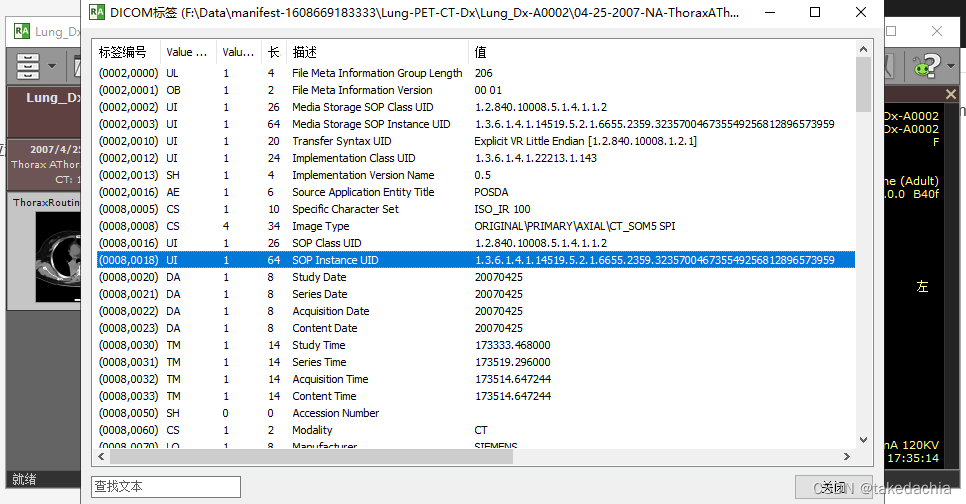Select the Media Storage SOP Instance UID row
Image resolution: width=966 pixels, height=504 pixels.
click(476, 124)
